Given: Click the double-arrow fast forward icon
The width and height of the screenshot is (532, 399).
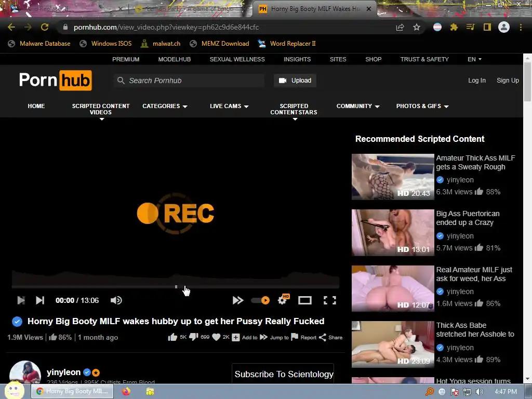Looking at the screenshot, I should pos(238,300).
